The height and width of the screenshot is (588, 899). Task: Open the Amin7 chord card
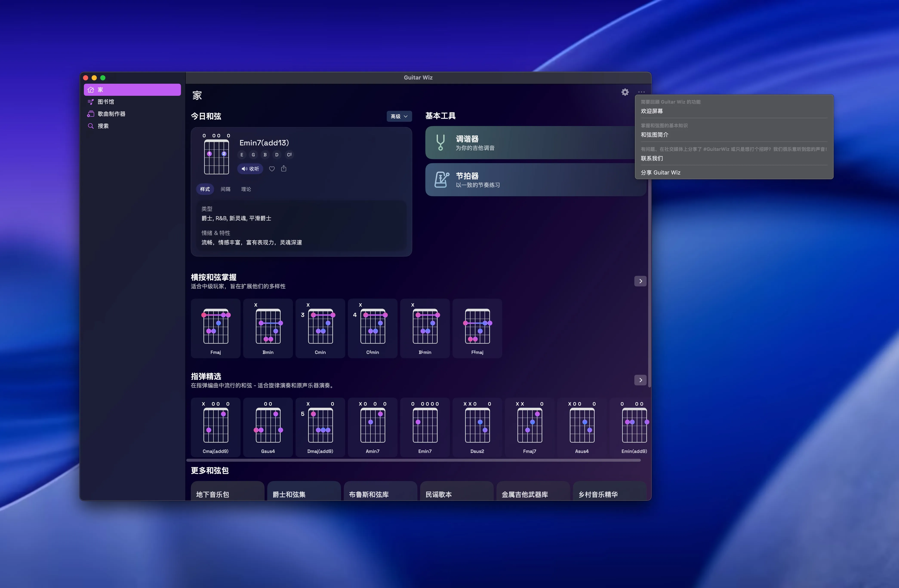coord(373,427)
